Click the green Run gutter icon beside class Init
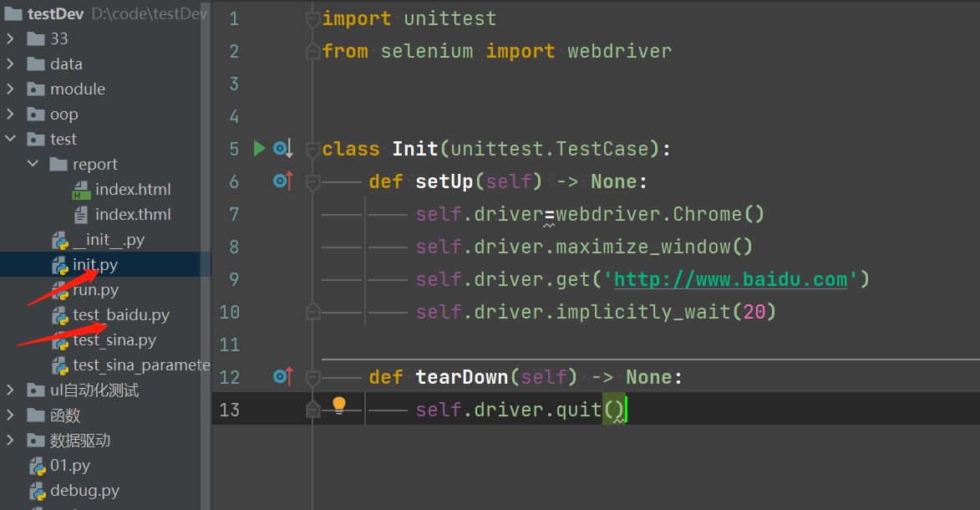Screen dimensions: 980x510 tap(259, 149)
